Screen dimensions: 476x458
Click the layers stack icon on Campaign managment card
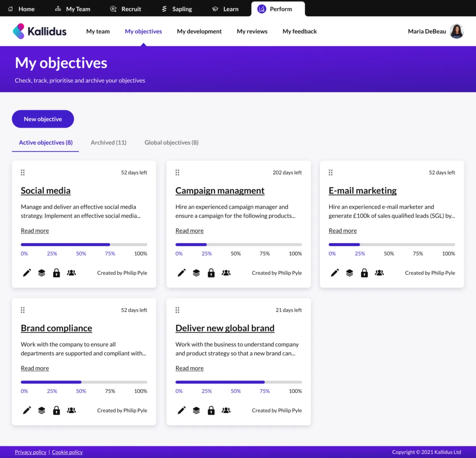[196, 273]
